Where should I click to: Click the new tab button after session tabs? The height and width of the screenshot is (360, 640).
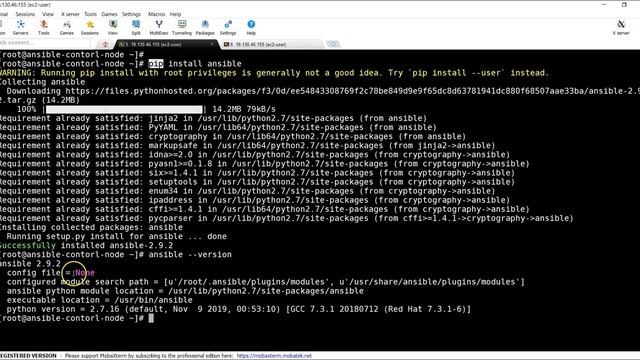click(333, 44)
